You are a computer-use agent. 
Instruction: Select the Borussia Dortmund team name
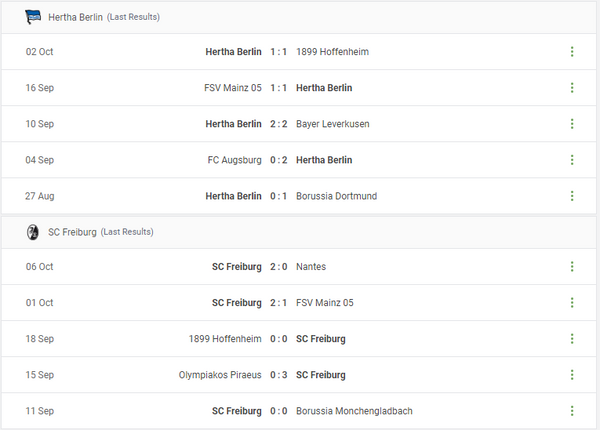[x=336, y=196]
